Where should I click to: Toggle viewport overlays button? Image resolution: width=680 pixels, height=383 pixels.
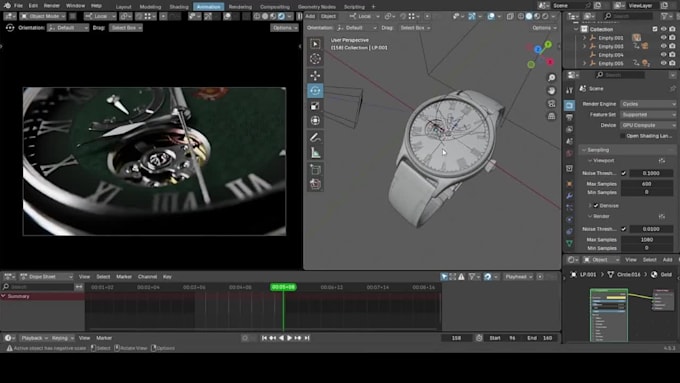coord(491,16)
